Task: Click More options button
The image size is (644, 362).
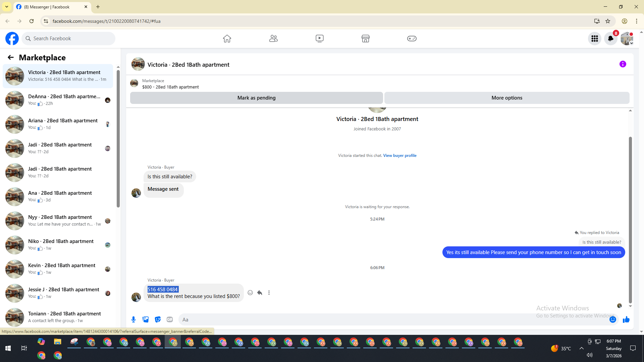Action: (x=507, y=98)
